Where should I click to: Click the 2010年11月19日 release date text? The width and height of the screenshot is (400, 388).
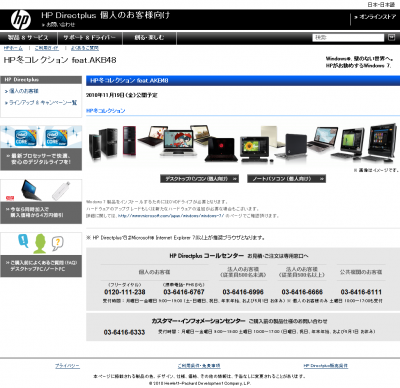tap(122, 95)
